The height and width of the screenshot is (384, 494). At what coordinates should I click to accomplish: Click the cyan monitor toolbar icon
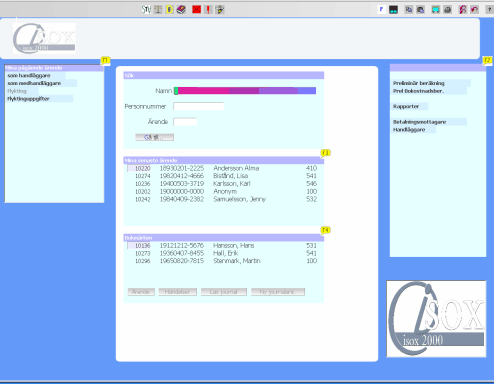pos(435,10)
